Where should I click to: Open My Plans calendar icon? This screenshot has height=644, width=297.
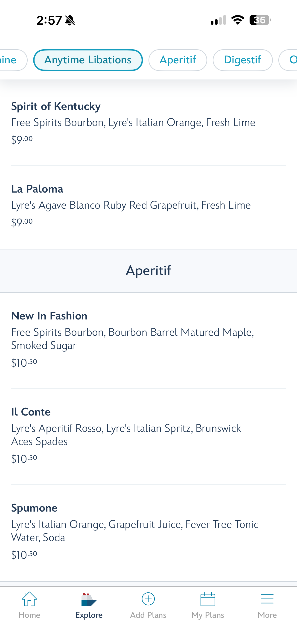point(208,599)
